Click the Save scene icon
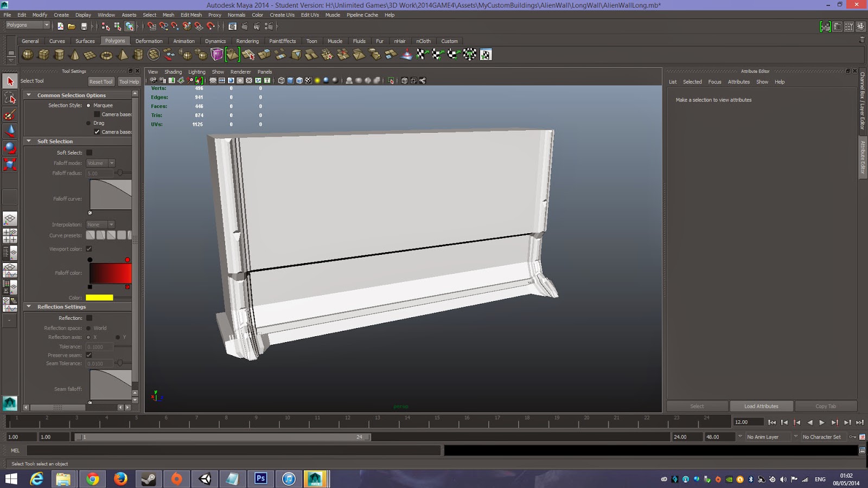Image resolution: width=868 pixels, height=488 pixels. 84,26
